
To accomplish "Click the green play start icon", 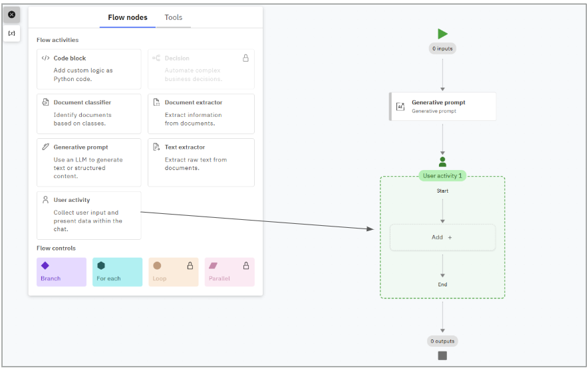I will tap(442, 34).
